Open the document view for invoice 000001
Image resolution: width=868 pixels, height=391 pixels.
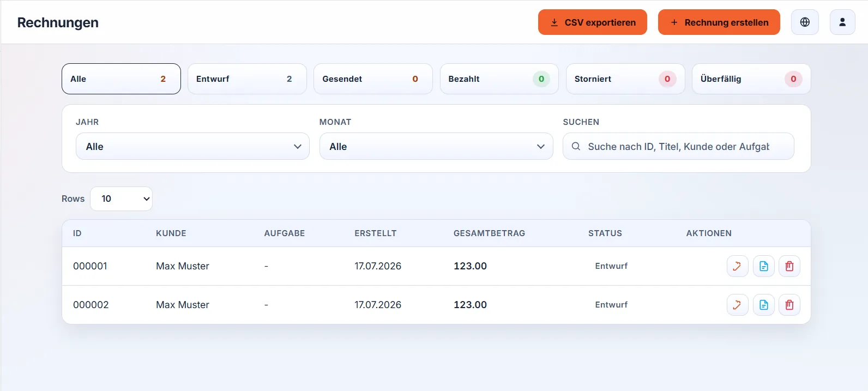pos(763,266)
